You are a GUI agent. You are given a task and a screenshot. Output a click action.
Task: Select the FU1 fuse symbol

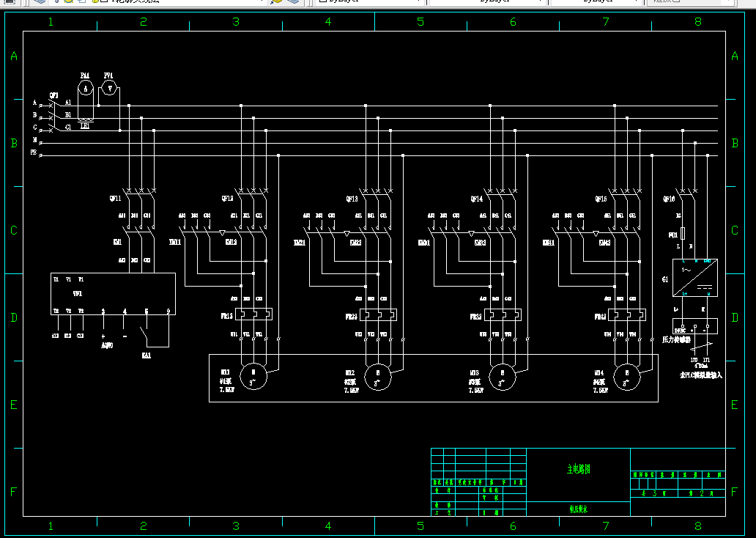coord(682,234)
